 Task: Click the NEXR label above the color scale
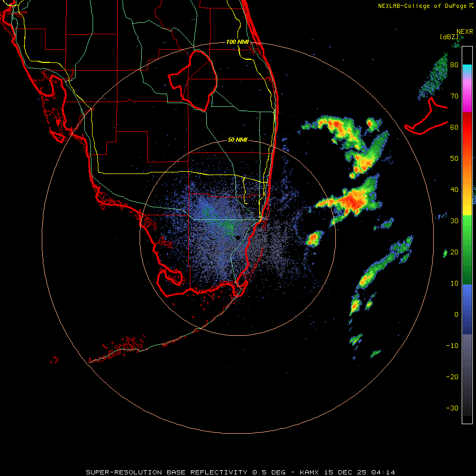(x=465, y=32)
